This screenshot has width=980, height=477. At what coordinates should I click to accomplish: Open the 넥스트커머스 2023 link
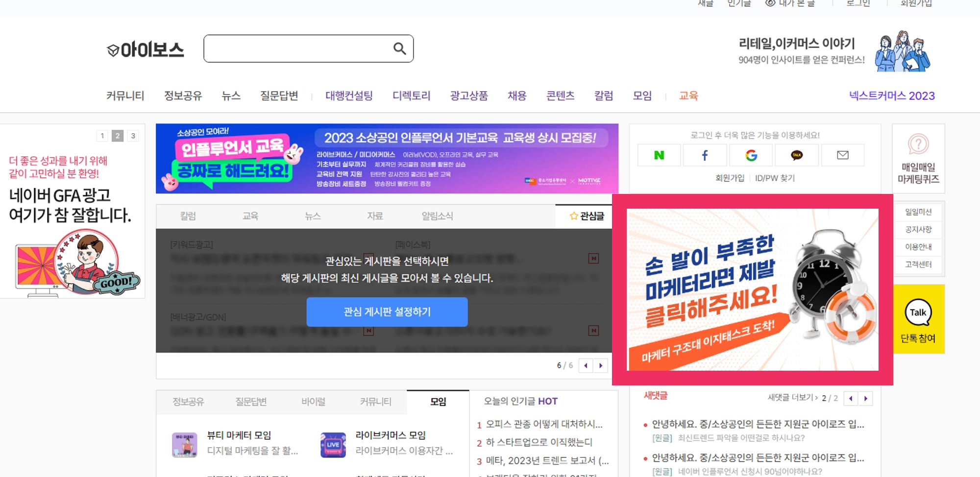[x=892, y=95]
